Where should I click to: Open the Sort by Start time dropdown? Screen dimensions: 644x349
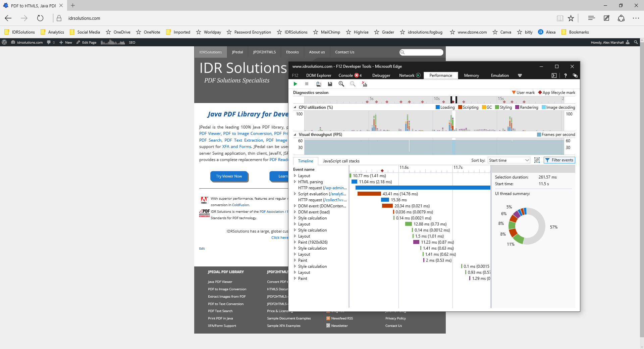[508, 160]
